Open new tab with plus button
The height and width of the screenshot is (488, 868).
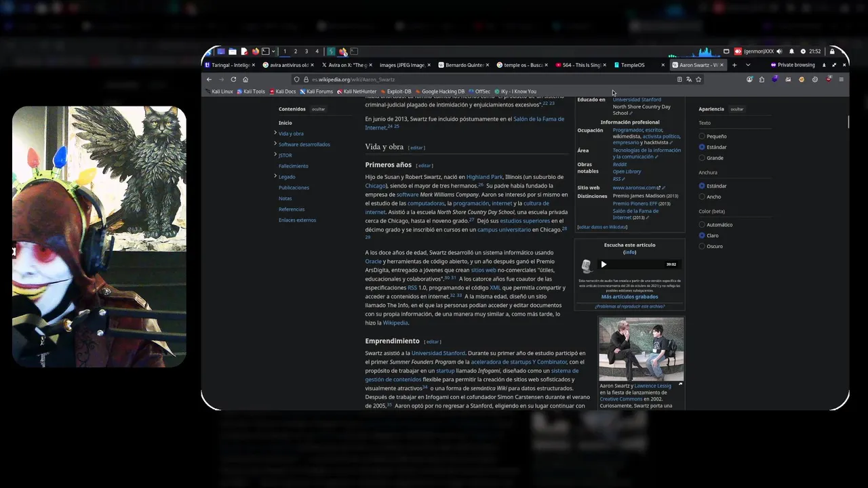734,65
